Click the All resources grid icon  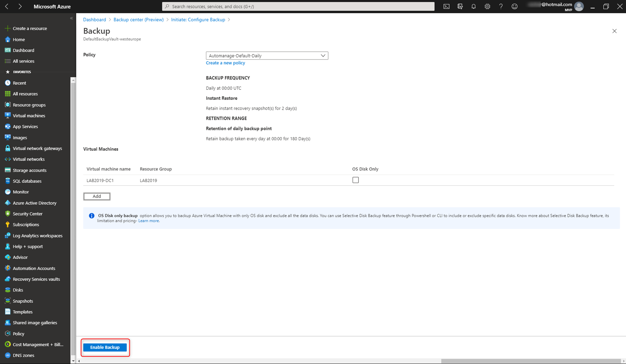(7, 94)
